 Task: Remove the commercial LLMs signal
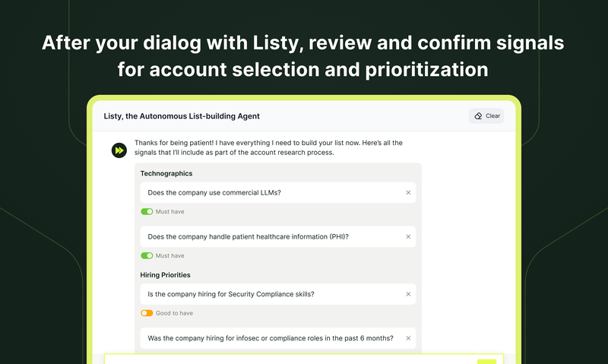pos(408,193)
